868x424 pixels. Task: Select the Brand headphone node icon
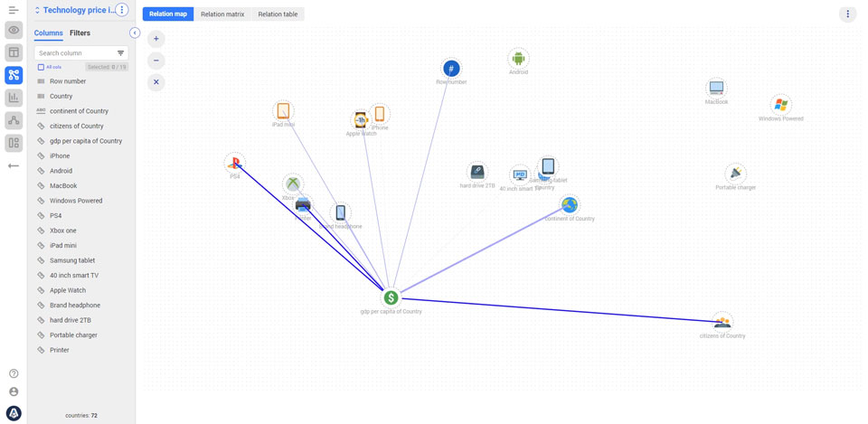(341, 212)
